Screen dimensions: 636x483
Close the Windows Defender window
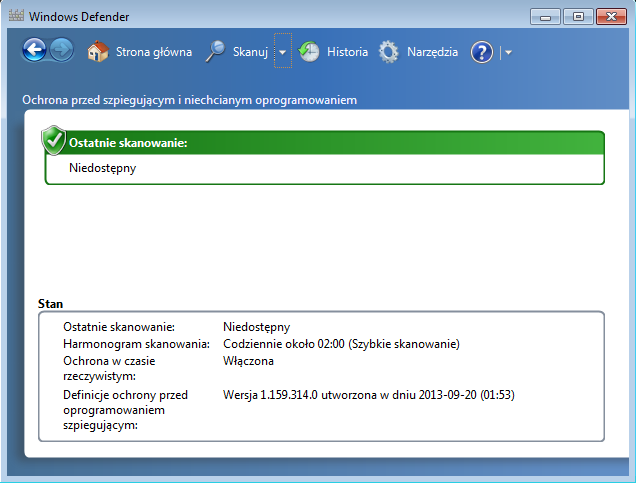pos(611,17)
